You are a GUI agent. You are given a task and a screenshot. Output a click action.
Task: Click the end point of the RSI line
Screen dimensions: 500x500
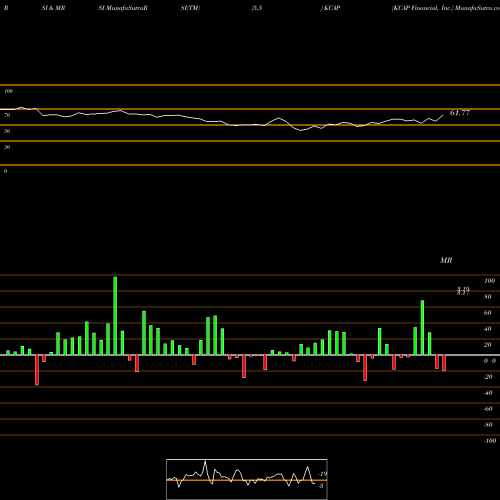(x=443, y=115)
